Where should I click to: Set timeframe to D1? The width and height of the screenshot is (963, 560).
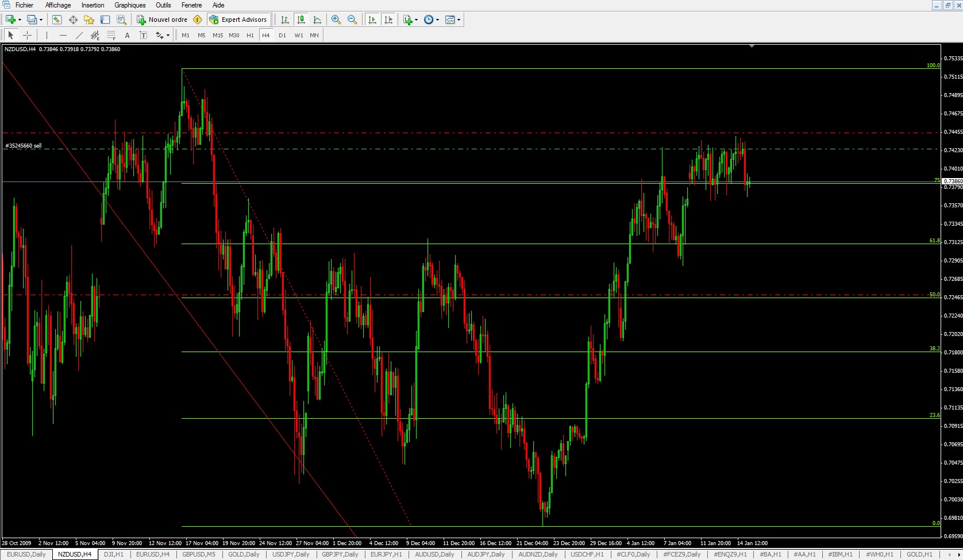click(x=282, y=35)
